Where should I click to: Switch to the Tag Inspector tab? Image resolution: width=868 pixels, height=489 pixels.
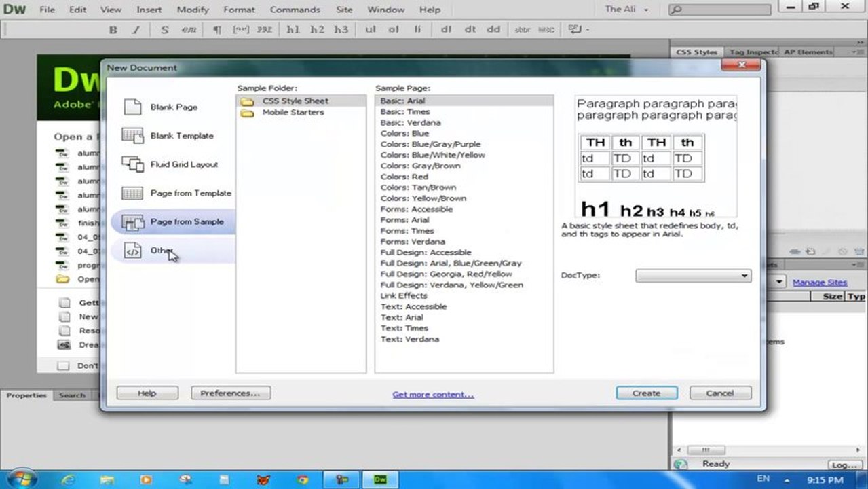pos(753,52)
